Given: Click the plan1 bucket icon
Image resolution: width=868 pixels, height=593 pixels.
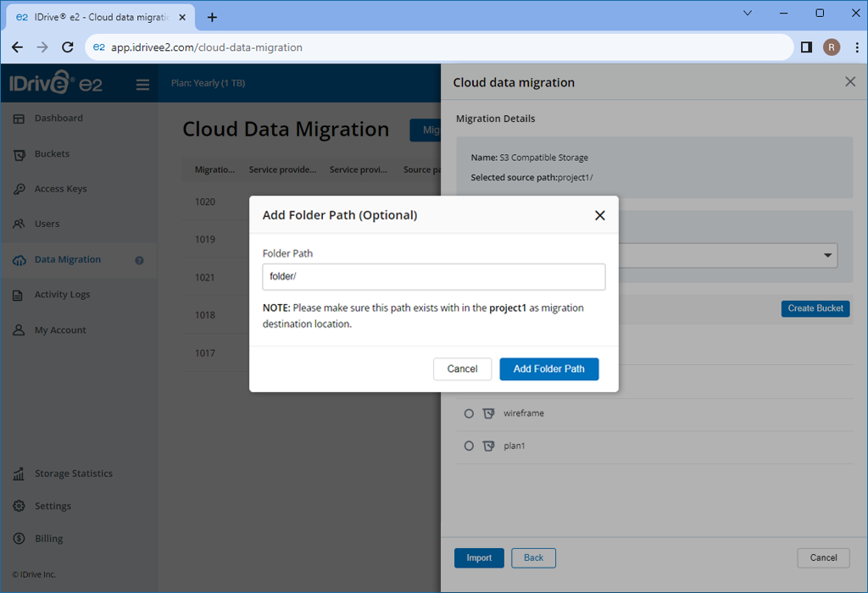Looking at the screenshot, I should point(489,446).
